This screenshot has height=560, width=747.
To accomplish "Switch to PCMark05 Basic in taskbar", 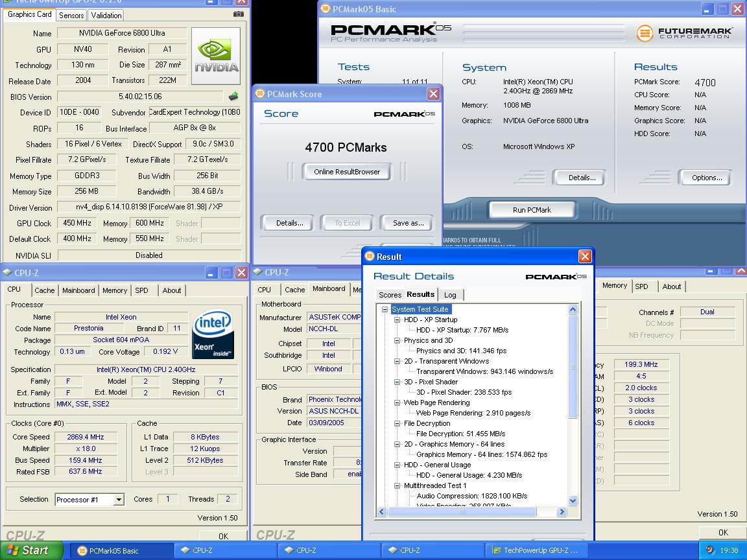I will point(122,550).
